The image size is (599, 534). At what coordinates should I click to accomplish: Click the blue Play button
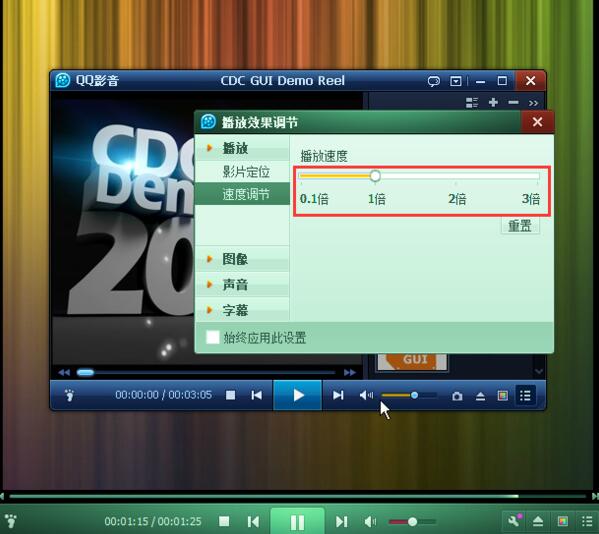click(x=298, y=395)
